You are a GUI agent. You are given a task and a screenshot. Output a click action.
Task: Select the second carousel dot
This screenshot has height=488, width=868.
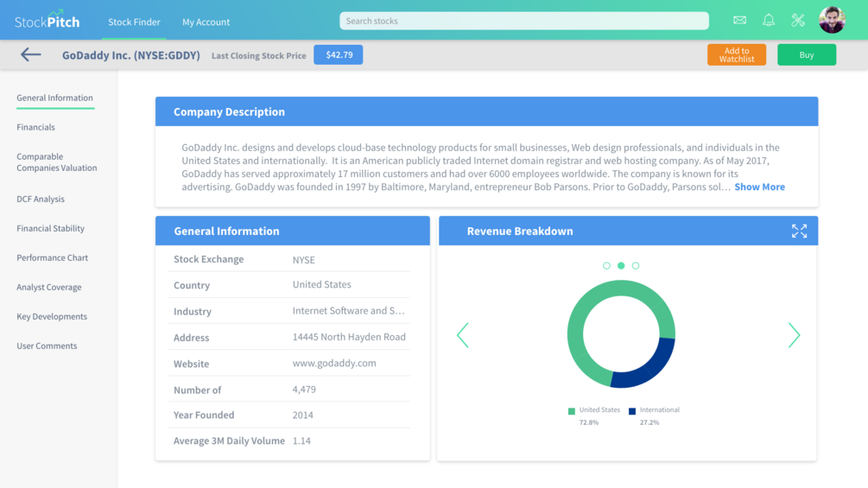[x=621, y=265]
